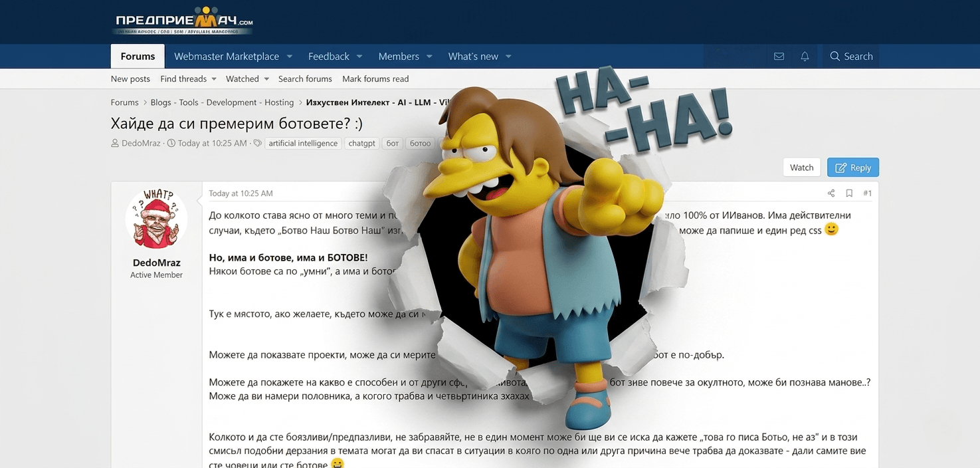Click Mark forums read
This screenshot has width=980, height=468.
pyautogui.click(x=375, y=78)
